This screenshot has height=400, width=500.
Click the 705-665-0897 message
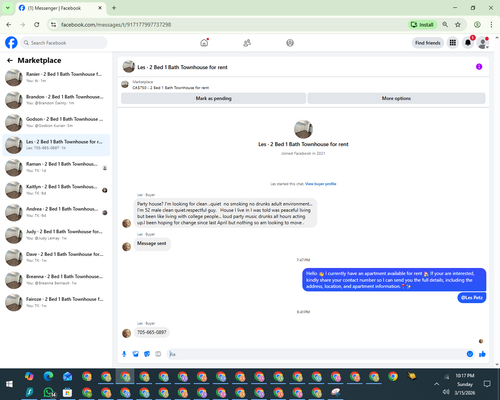tap(152, 332)
